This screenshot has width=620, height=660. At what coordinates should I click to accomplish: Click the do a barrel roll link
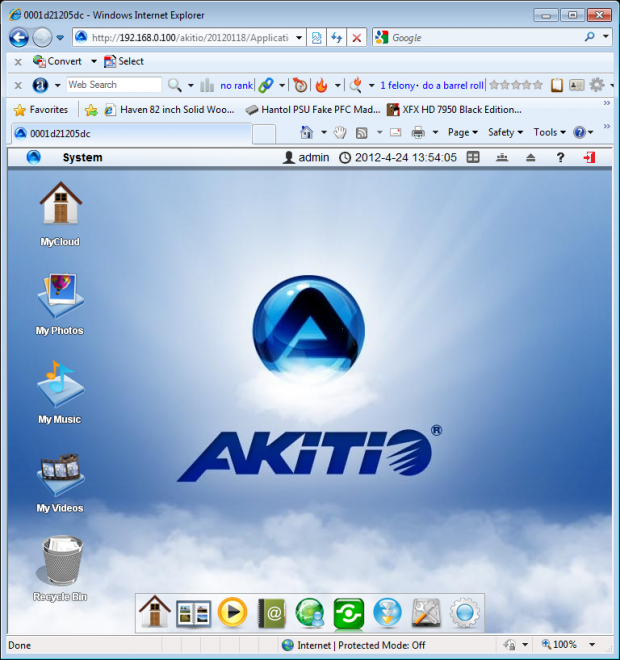pyautogui.click(x=453, y=85)
